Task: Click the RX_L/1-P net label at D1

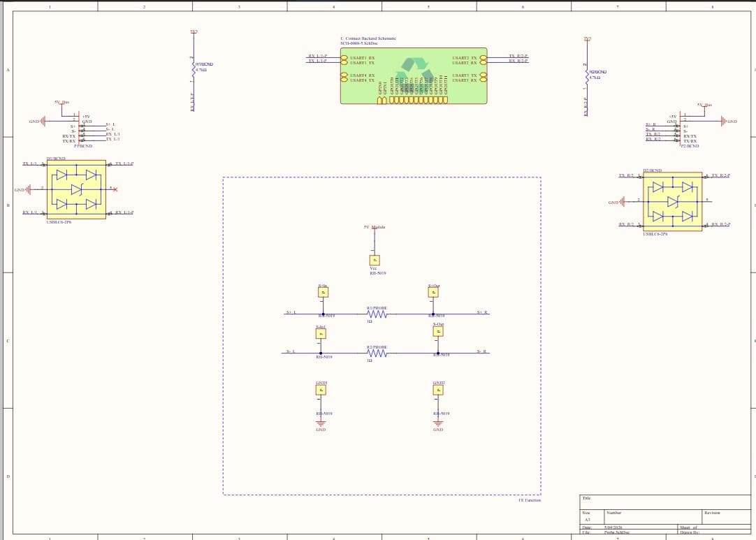Action: click(x=124, y=212)
